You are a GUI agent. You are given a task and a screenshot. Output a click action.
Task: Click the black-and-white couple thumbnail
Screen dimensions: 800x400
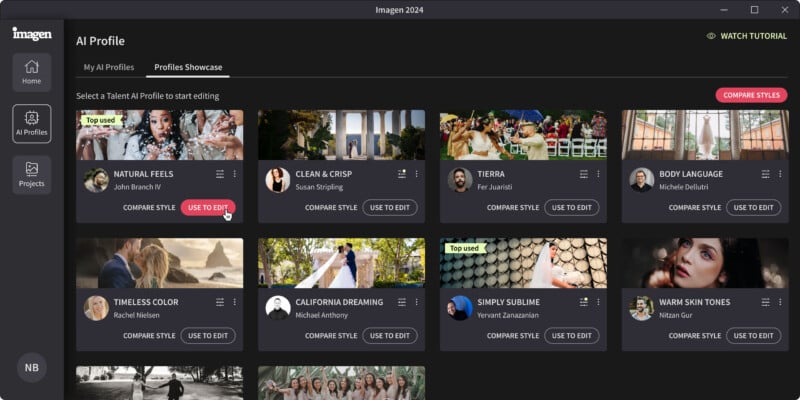click(160, 383)
